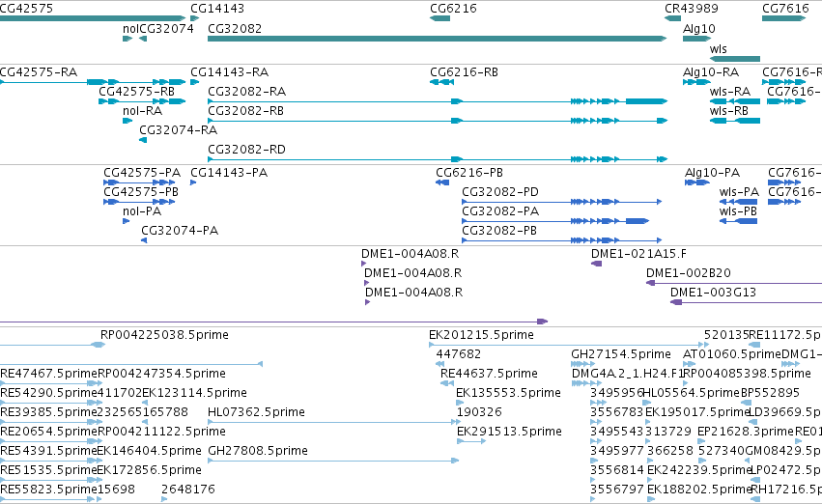The width and height of the screenshot is (822, 504).
Task: Select the RE44637.5prime EST label
Action: [x=489, y=374]
